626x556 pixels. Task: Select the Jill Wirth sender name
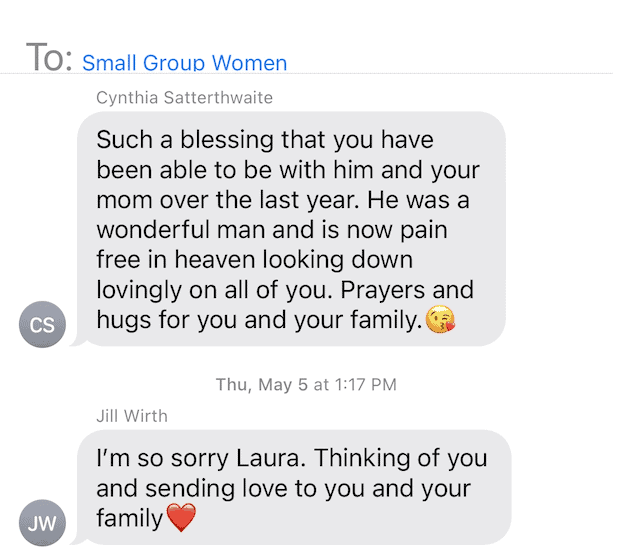(x=131, y=415)
